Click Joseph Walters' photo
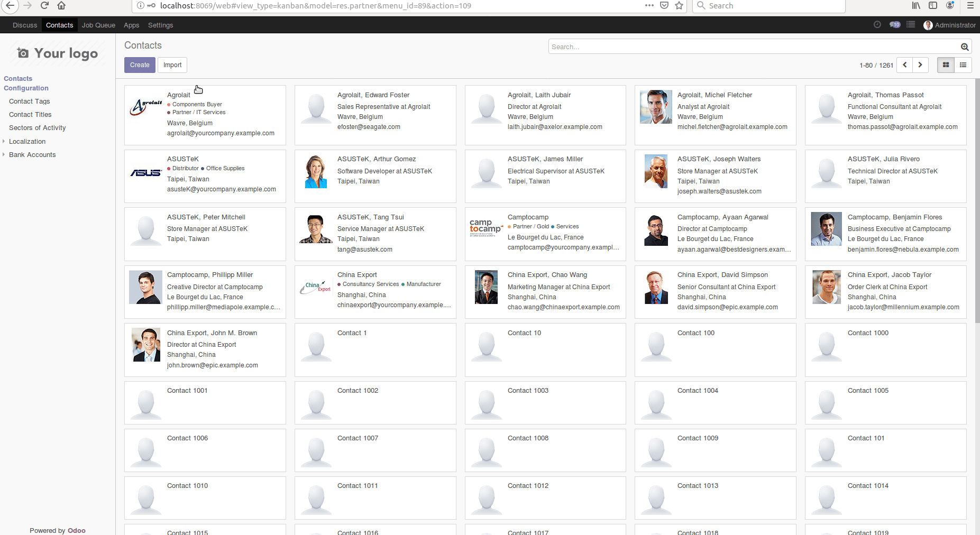This screenshot has width=980, height=535. click(656, 171)
